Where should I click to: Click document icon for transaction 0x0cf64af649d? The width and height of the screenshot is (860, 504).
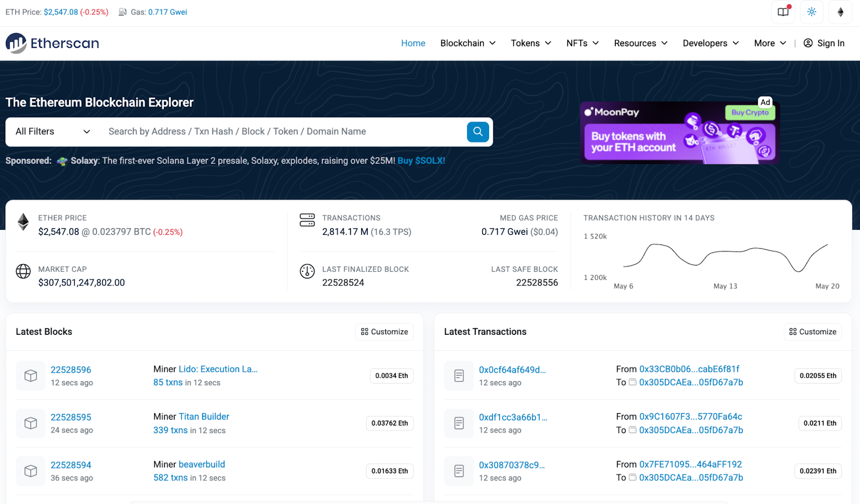[x=459, y=376]
